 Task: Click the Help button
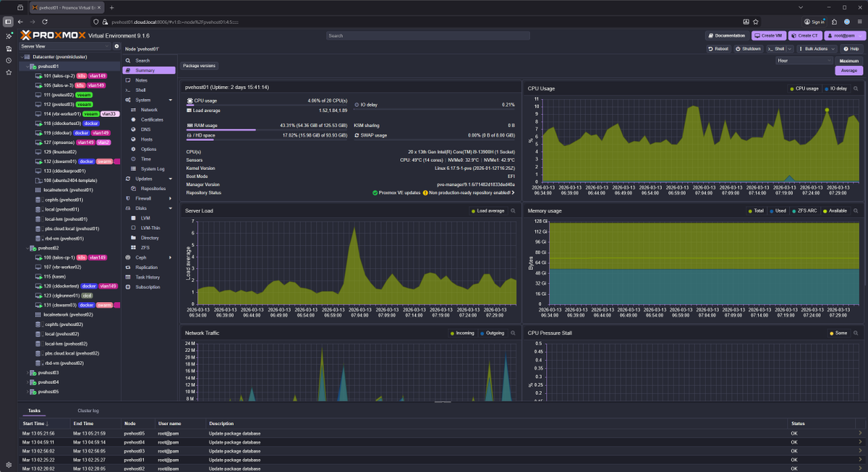click(851, 48)
